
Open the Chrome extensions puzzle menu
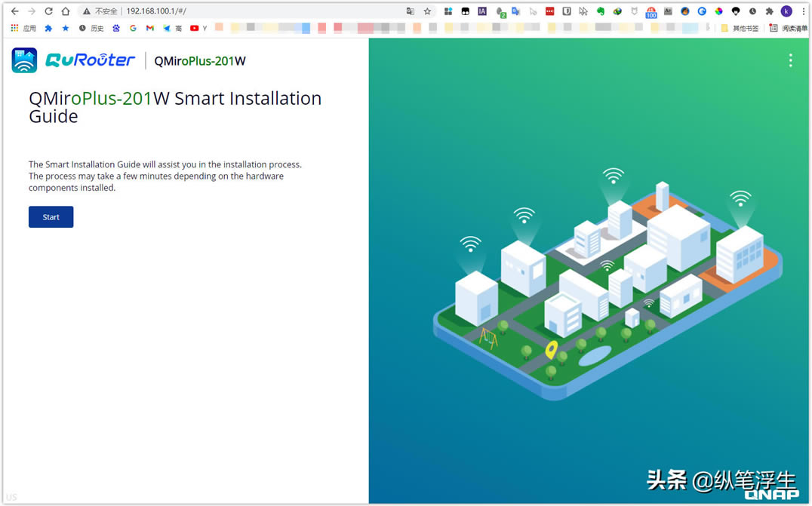[x=770, y=11]
